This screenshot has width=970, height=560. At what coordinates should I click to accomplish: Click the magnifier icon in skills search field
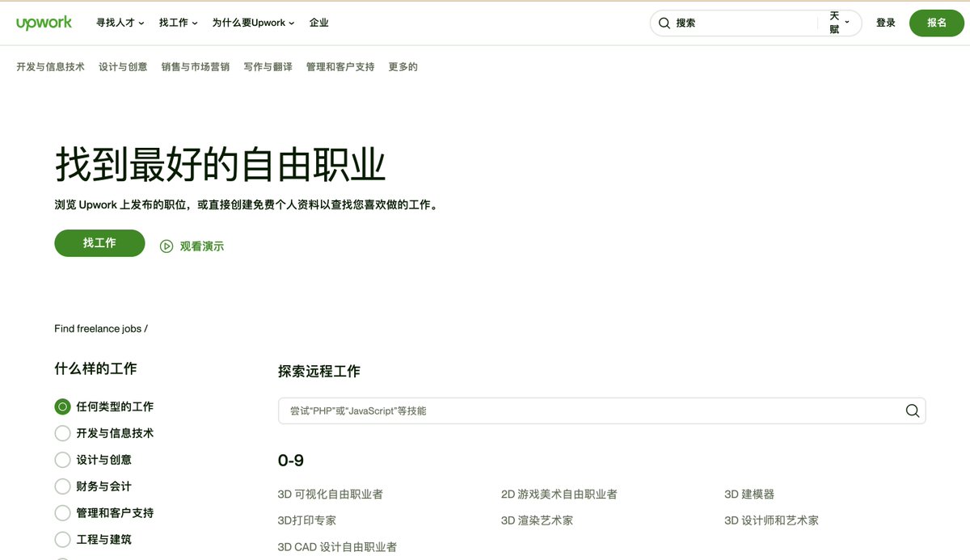point(913,411)
